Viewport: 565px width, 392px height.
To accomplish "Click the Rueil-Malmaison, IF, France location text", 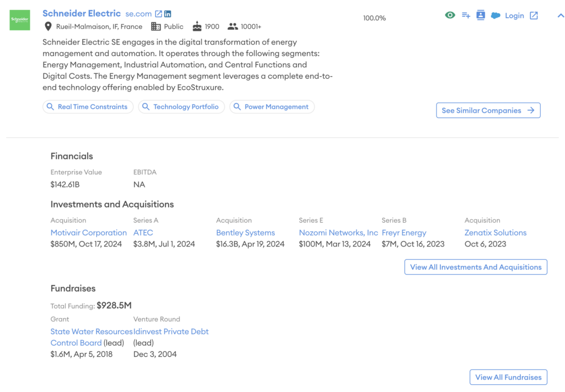I will (99, 26).
